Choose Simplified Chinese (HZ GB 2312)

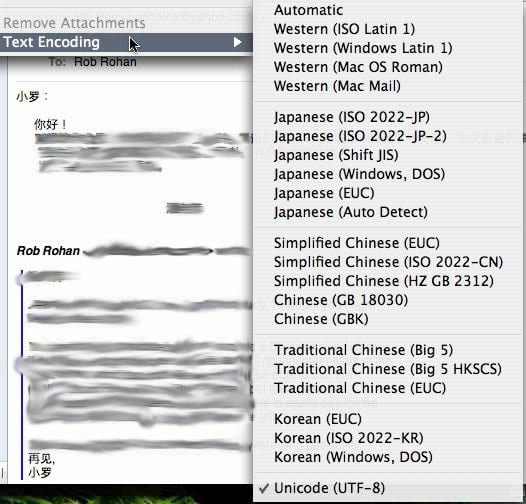click(389, 281)
